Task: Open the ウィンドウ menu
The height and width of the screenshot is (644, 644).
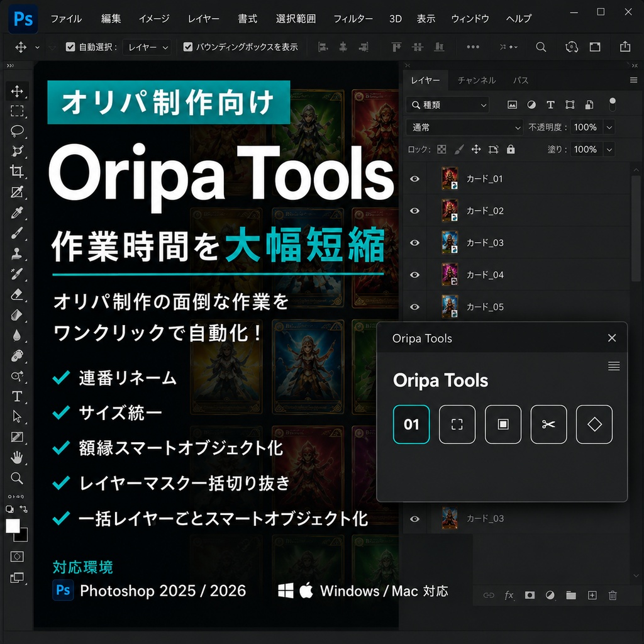Action: point(470,19)
